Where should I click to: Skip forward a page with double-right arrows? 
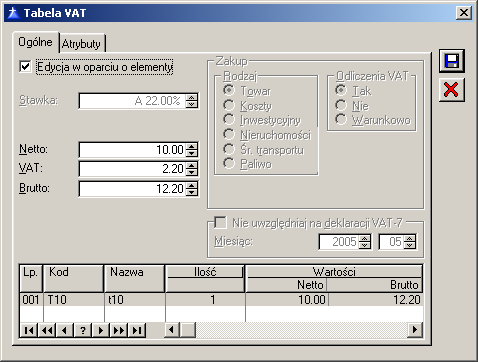(x=119, y=330)
